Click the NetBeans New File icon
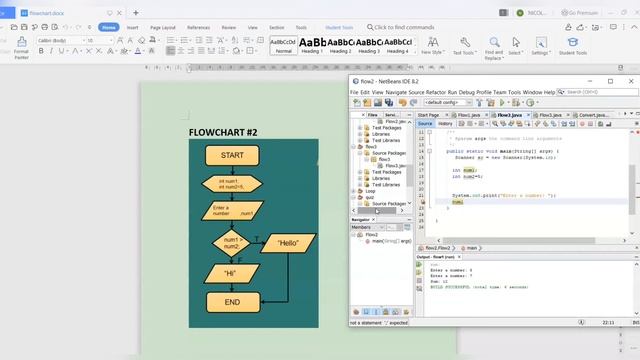 [357, 102]
